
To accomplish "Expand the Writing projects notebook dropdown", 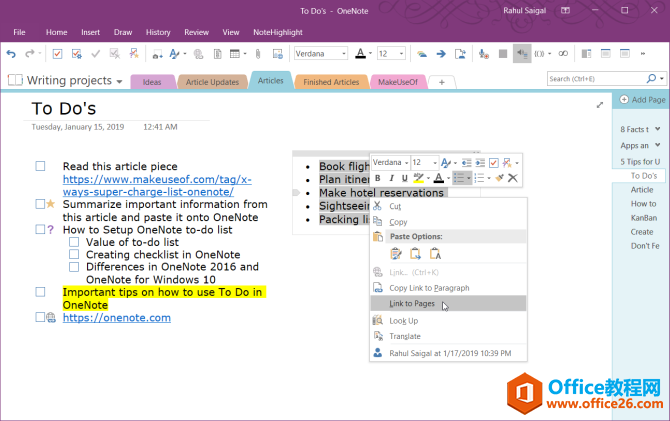I will 120,81.
